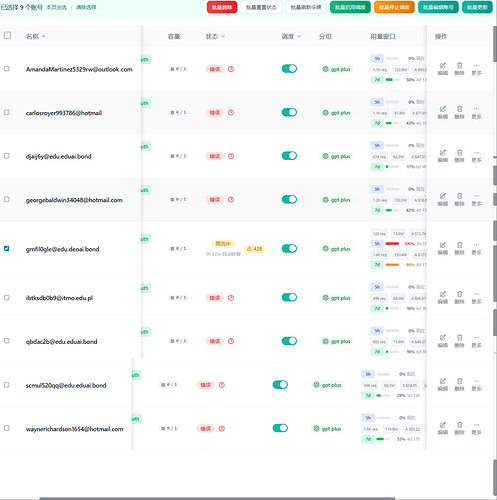Screen dimensions: 497x500
Task: Open more actions for scmul520qq@edu.eduai.bond
Action: click(476, 385)
